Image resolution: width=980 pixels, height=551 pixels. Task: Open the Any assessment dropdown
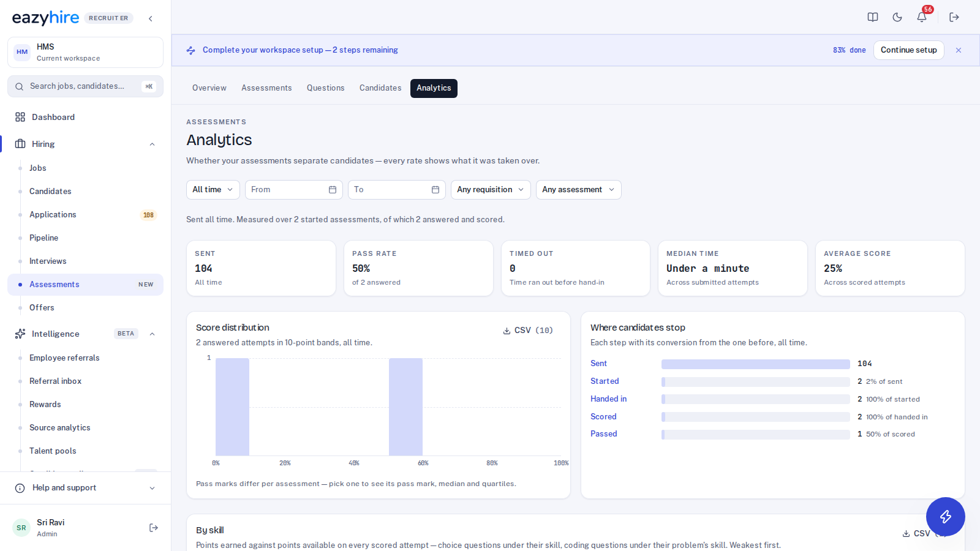pyautogui.click(x=579, y=190)
